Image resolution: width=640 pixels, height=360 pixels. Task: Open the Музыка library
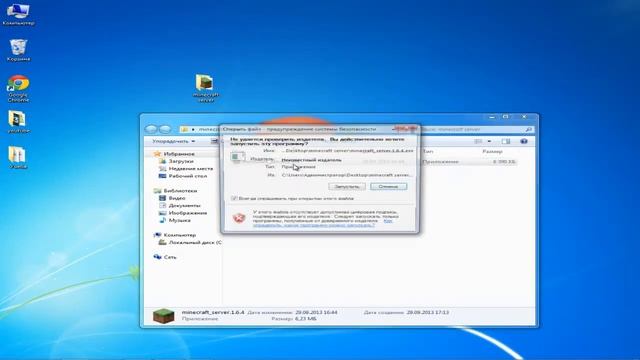175,220
